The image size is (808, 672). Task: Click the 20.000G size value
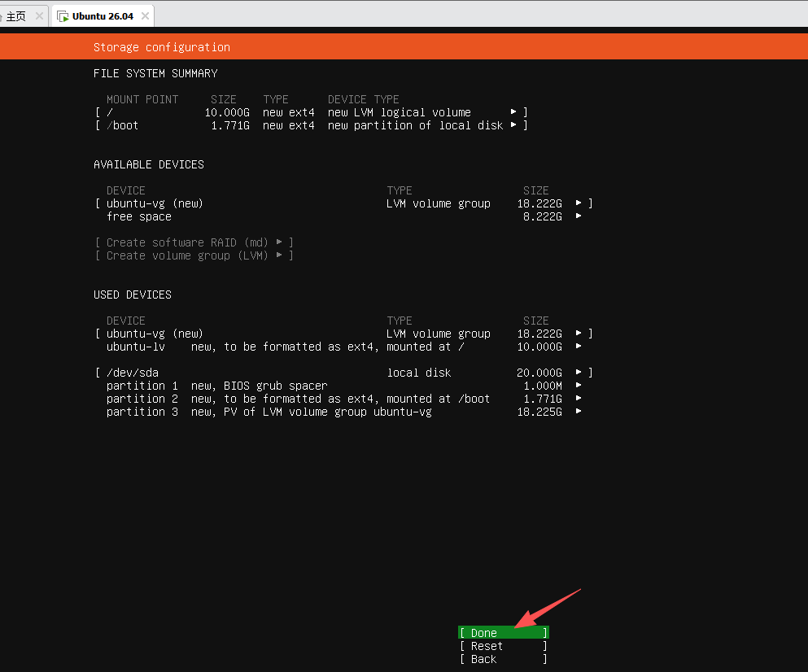point(539,373)
